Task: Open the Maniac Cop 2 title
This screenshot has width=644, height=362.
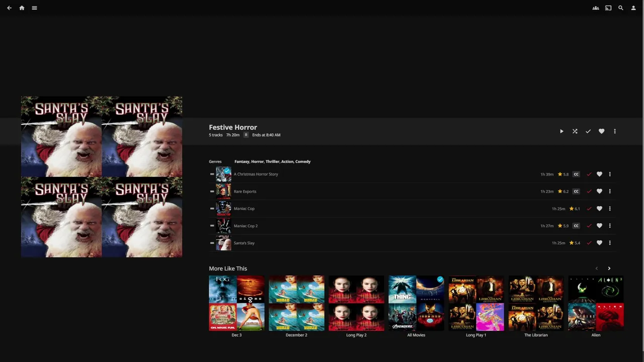Action: (x=246, y=226)
